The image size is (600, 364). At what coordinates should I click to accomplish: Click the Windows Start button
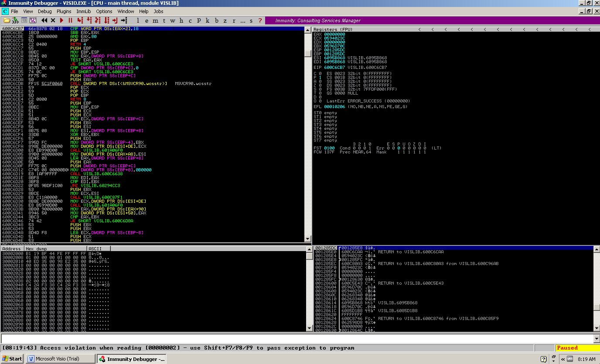pos(12,359)
